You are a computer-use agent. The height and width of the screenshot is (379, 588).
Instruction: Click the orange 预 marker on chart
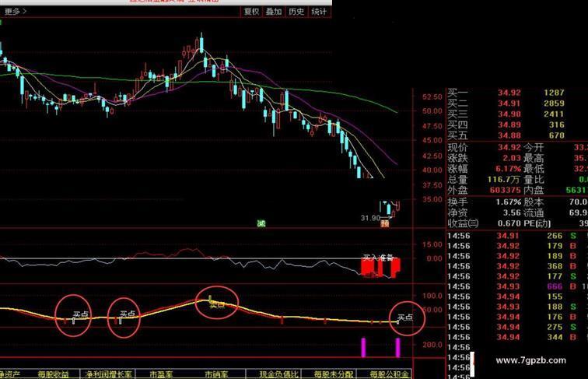click(x=385, y=223)
